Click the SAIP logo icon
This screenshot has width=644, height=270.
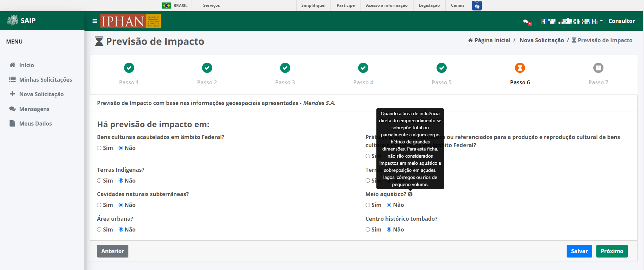point(13,21)
